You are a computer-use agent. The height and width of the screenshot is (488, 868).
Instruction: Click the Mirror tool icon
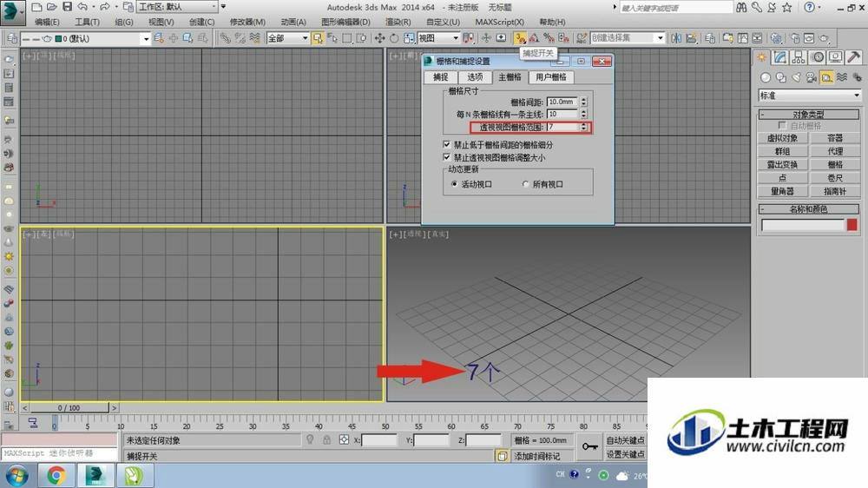tap(676, 38)
